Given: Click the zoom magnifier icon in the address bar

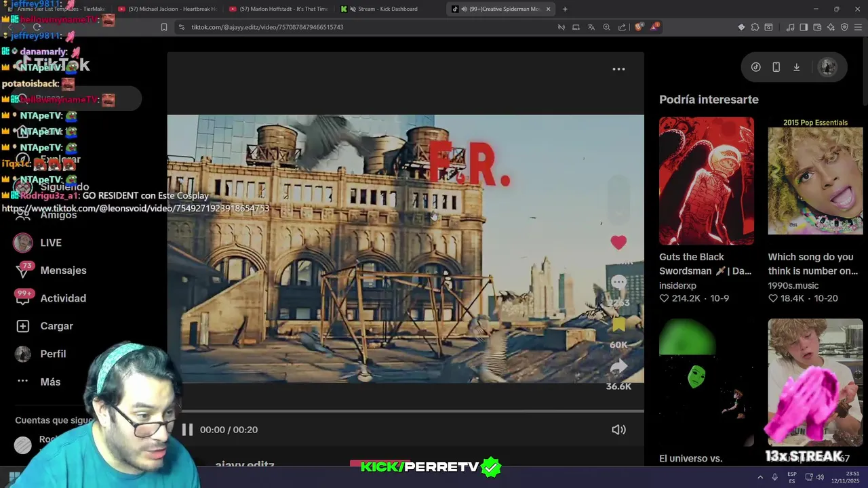Looking at the screenshot, I should [606, 27].
